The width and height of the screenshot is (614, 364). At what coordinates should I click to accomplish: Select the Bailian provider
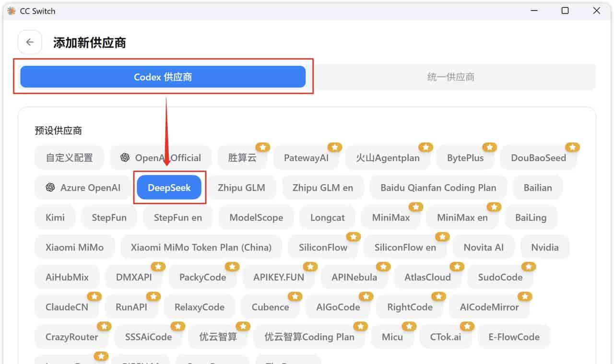538,188
